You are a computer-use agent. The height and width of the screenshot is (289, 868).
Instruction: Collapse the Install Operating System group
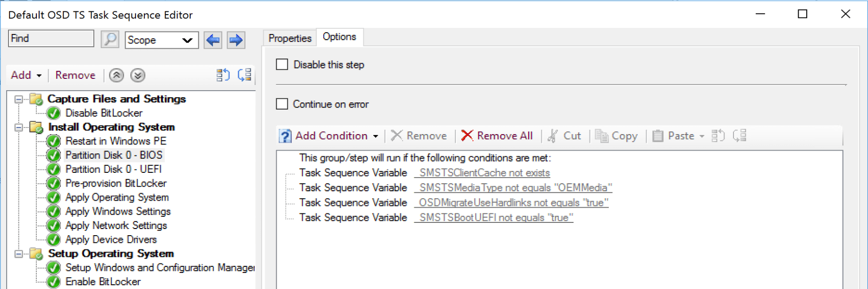point(19,127)
